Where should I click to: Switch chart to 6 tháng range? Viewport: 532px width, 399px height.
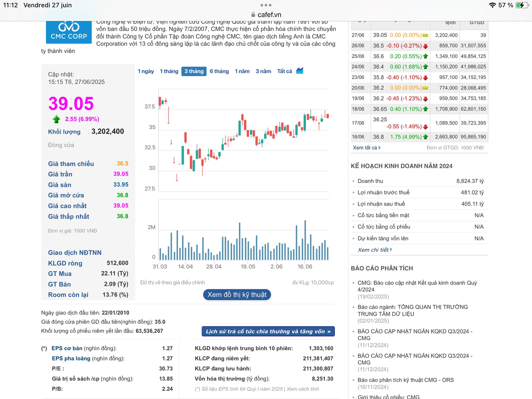point(219,71)
